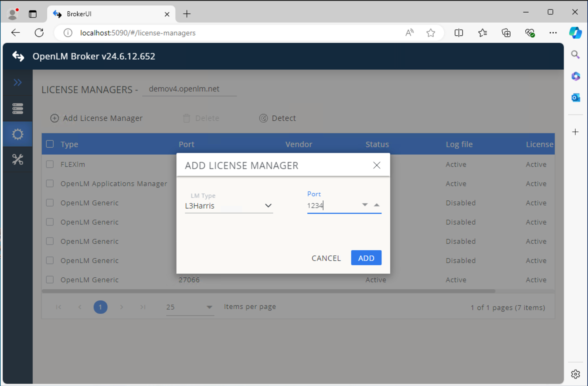
Task: Select the settings gear in the sidebar
Action: 17,134
